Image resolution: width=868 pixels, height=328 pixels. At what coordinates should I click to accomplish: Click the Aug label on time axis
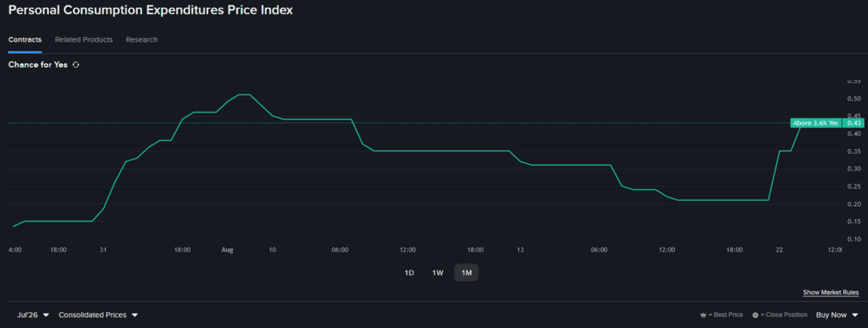(227, 250)
